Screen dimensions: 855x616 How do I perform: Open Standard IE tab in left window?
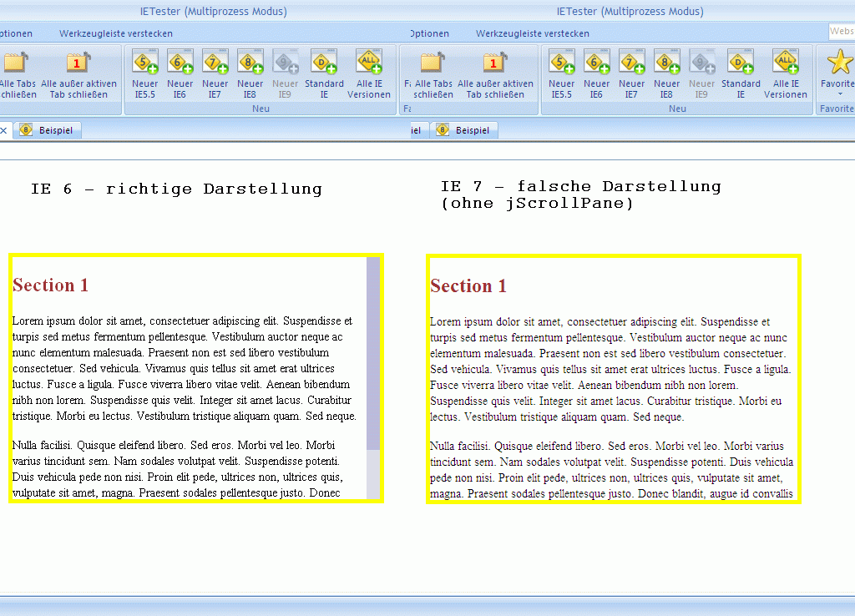pyautogui.click(x=324, y=74)
